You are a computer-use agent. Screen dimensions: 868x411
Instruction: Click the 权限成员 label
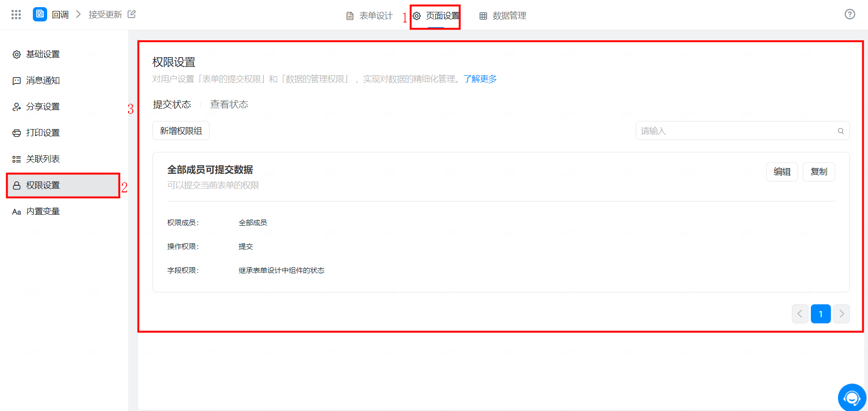[x=183, y=223]
